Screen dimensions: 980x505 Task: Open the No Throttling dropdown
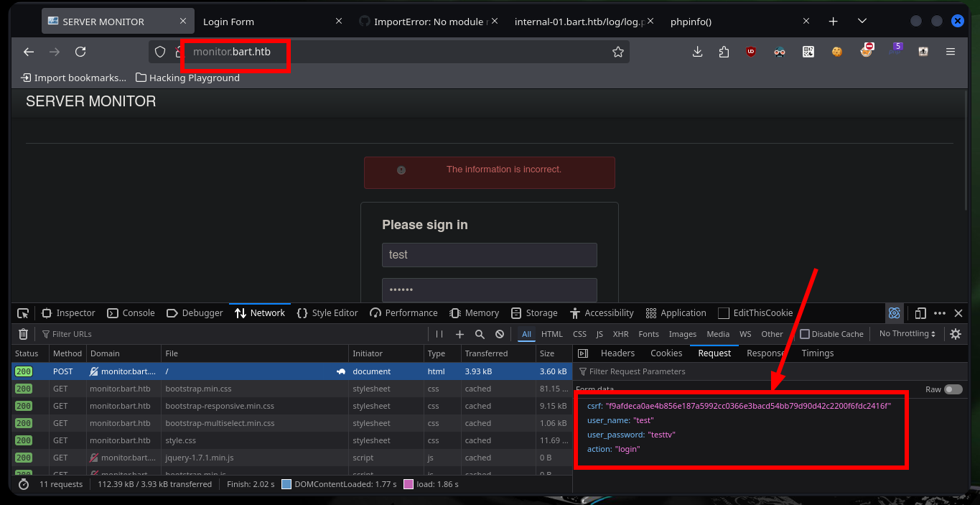click(907, 334)
